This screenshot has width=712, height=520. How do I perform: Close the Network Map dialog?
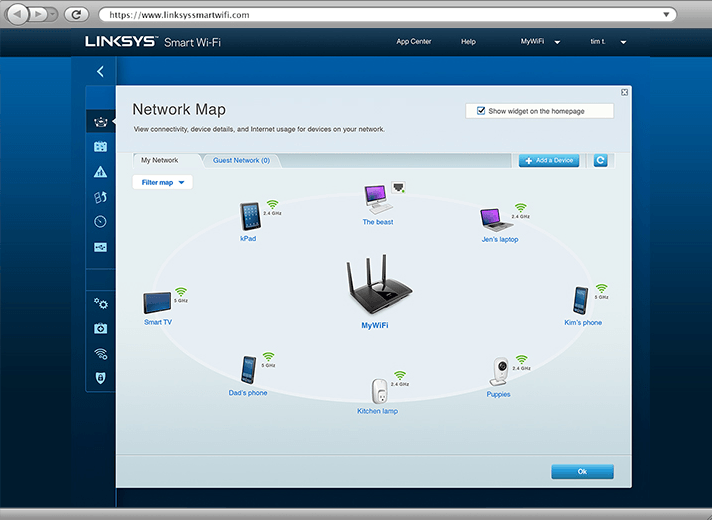point(624,92)
